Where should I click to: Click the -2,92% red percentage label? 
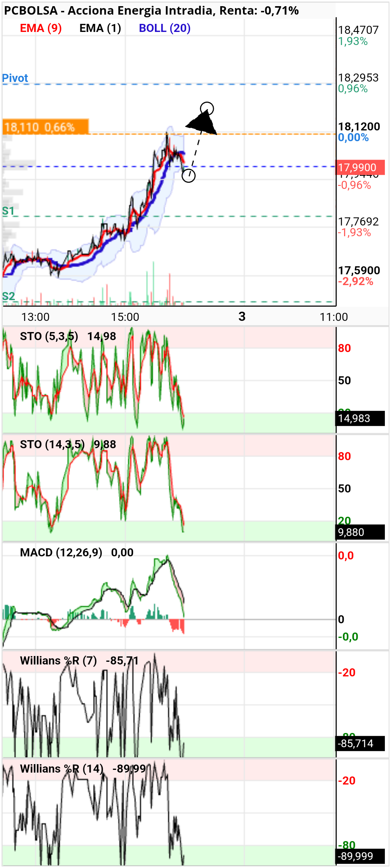point(356,281)
